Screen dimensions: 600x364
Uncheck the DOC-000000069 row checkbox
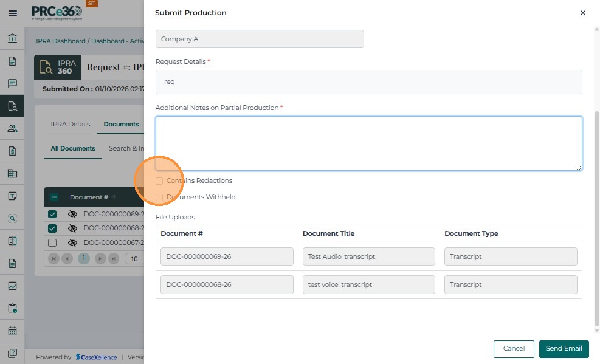pos(52,215)
